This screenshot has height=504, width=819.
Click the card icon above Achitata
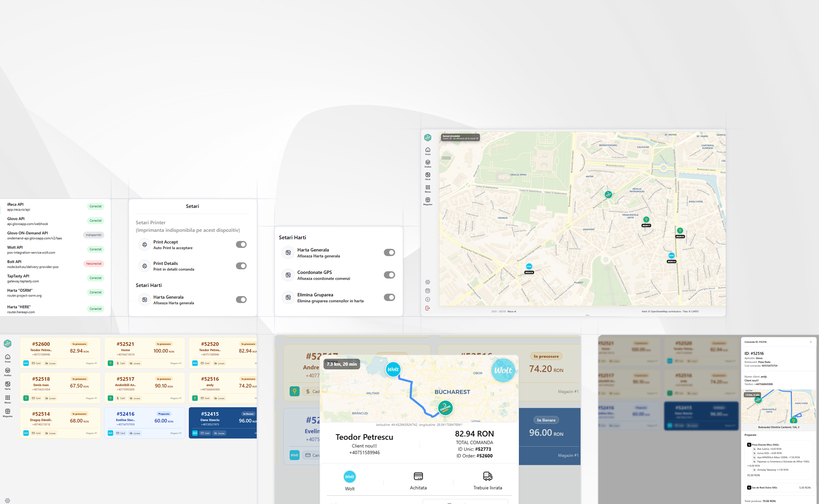pyautogui.click(x=418, y=476)
